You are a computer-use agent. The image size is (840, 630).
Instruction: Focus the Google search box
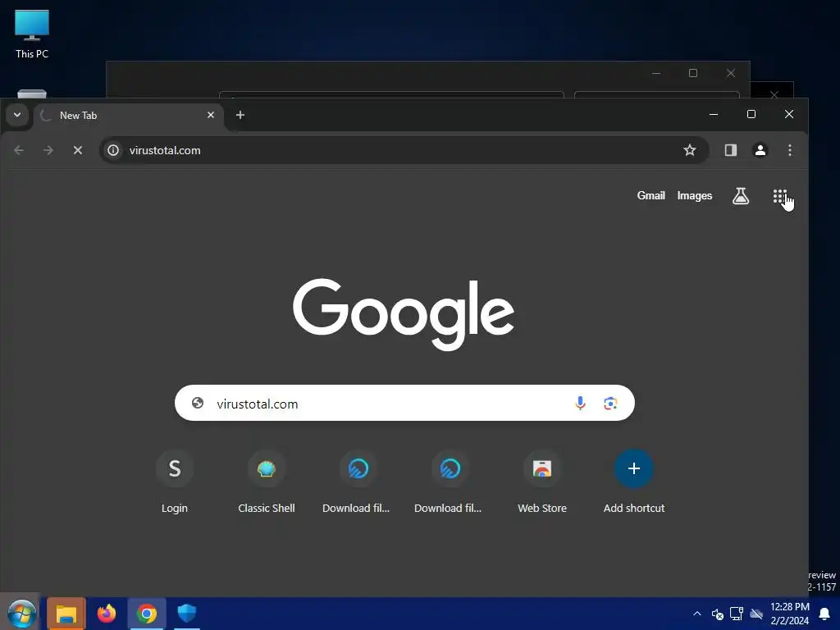[x=404, y=403]
